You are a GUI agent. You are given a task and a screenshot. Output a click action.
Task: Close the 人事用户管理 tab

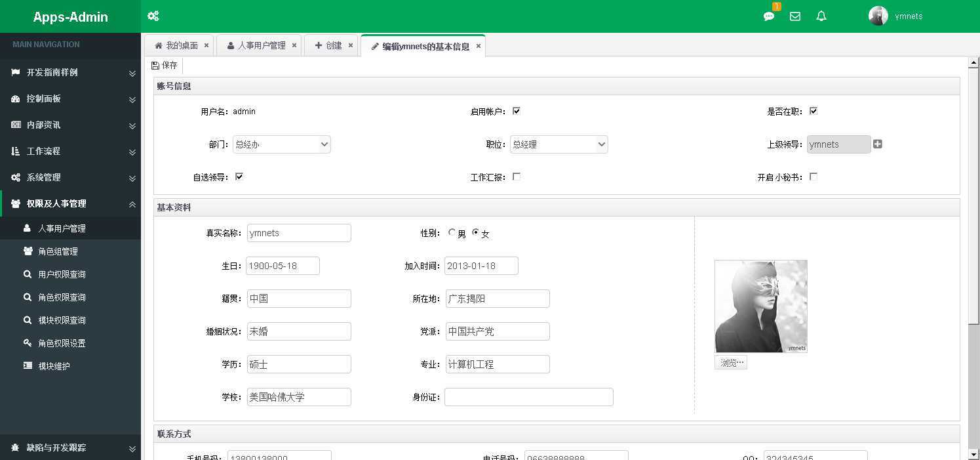(x=294, y=45)
